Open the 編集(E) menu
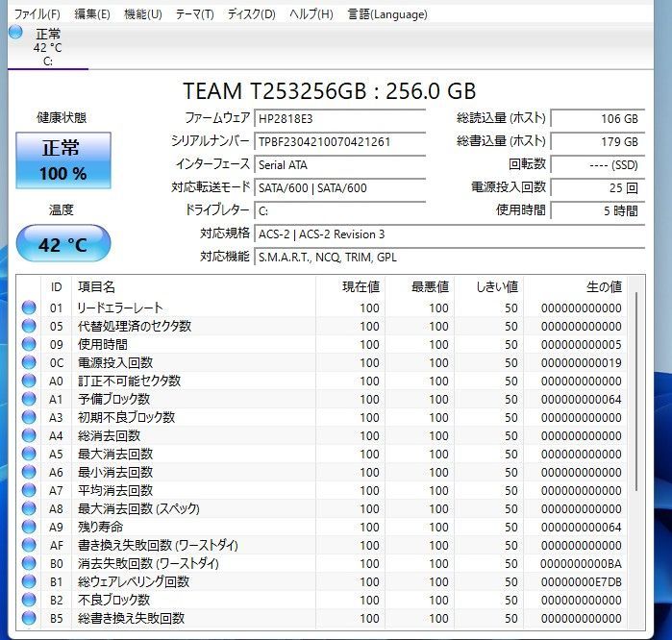The height and width of the screenshot is (640, 672). coord(92,14)
